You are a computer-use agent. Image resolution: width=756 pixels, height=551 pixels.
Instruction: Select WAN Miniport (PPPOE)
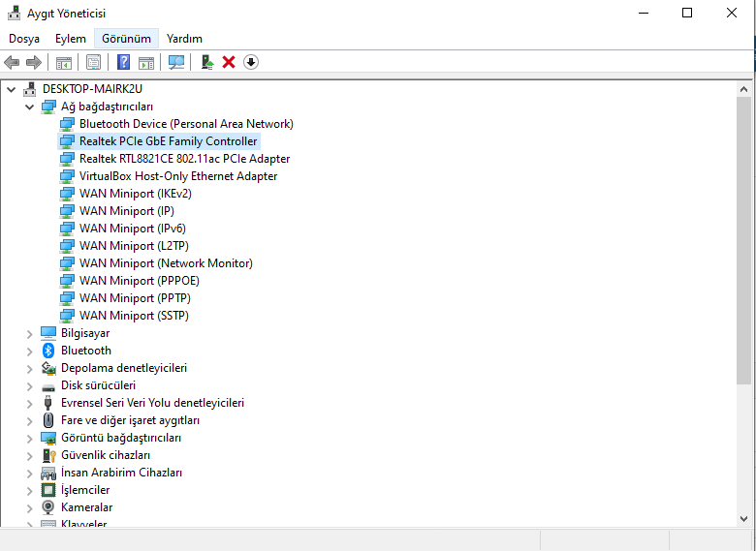click(x=140, y=280)
